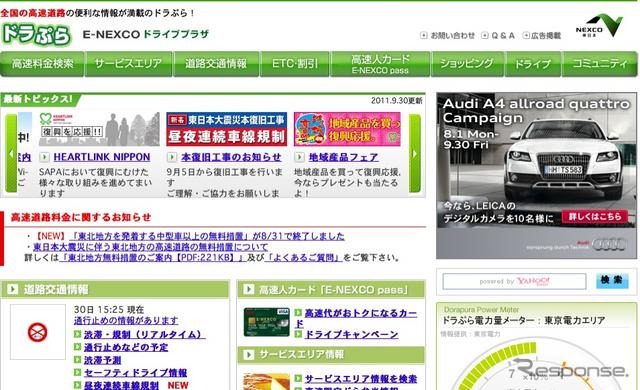Viewport: 640px width, 390px height.
Task: Click 地域産品フェア link
Action: click(x=343, y=157)
